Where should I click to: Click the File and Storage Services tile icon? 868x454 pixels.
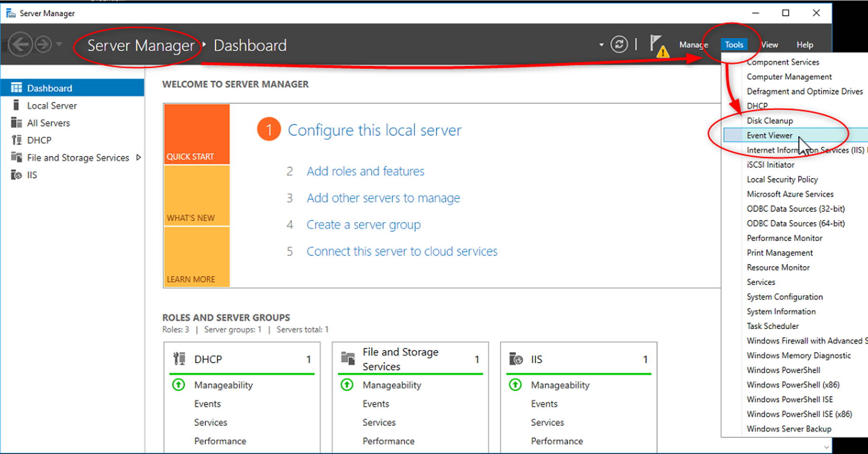[348, 359]
